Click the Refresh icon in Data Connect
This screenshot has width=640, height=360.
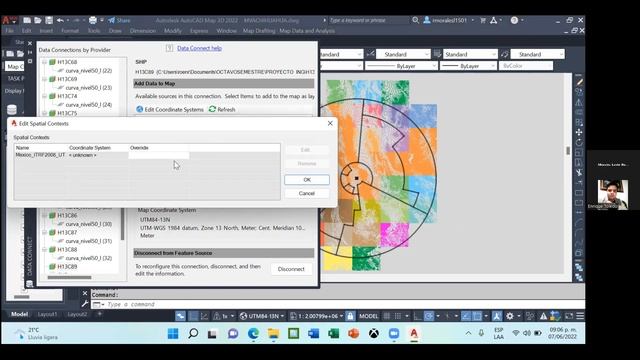coord(212,109)
